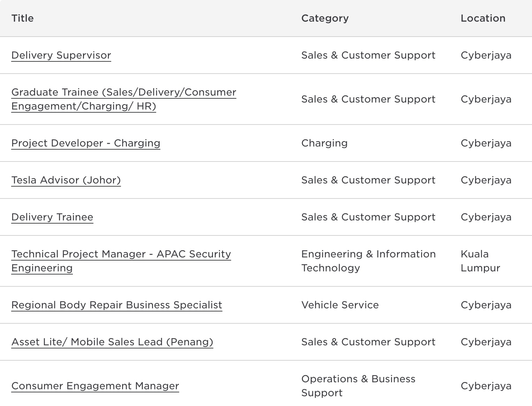Image resolution: width=532 pixels, height=406 pixels.
Task: Click Cyberjaya location in Consumer Engagement Manager row
Action: (x=486, y=386)
